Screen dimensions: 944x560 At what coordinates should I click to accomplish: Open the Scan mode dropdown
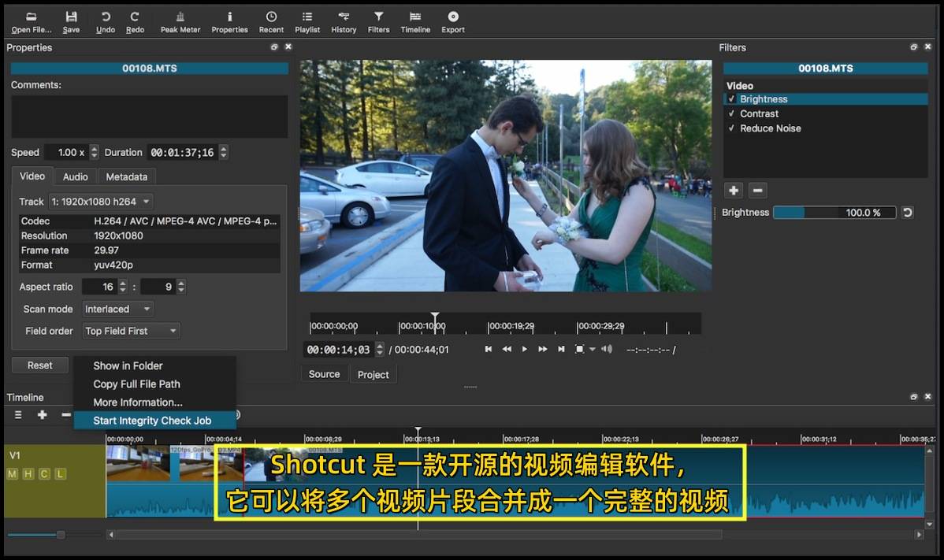[x=117, y=309]
